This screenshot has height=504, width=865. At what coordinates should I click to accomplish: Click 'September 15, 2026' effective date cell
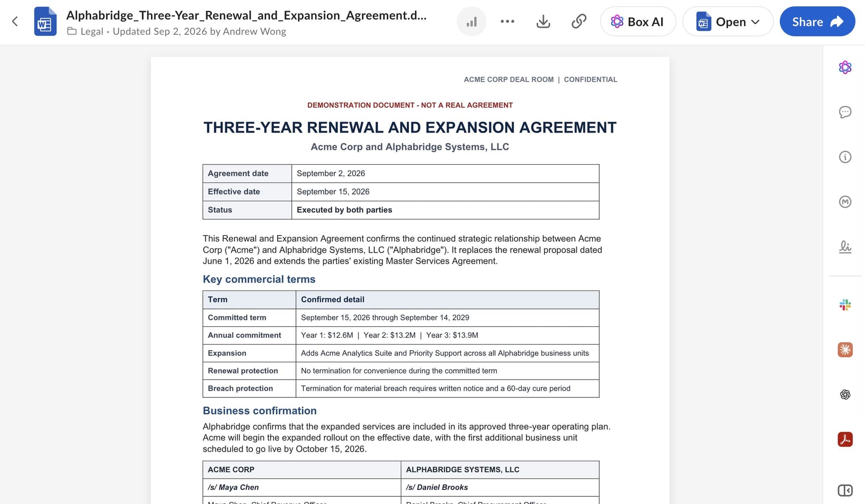coord(445,192)
